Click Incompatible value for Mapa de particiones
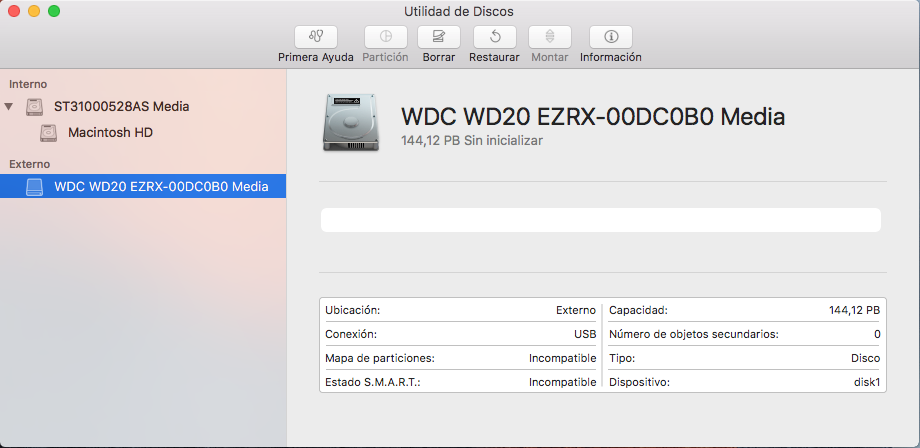 563,358
